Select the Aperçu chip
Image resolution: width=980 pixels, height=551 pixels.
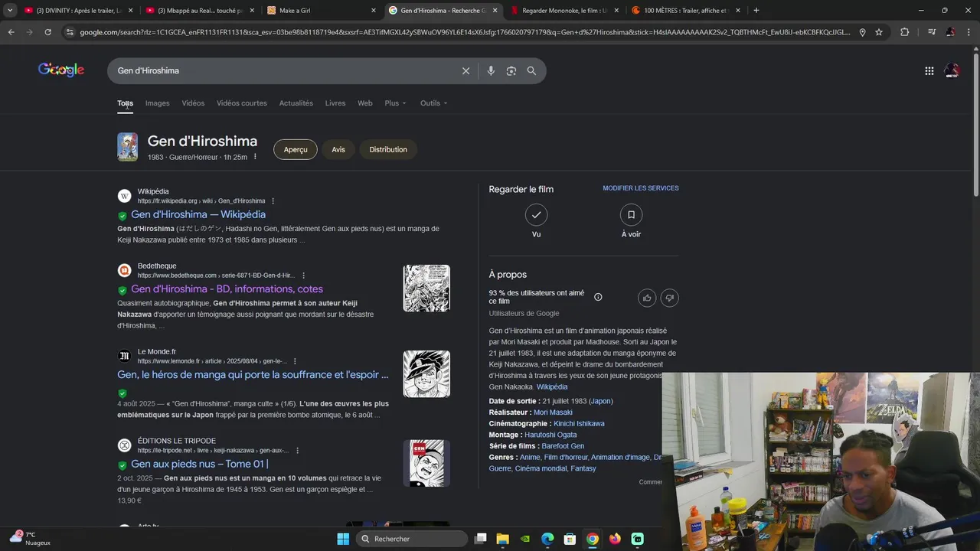296,149
